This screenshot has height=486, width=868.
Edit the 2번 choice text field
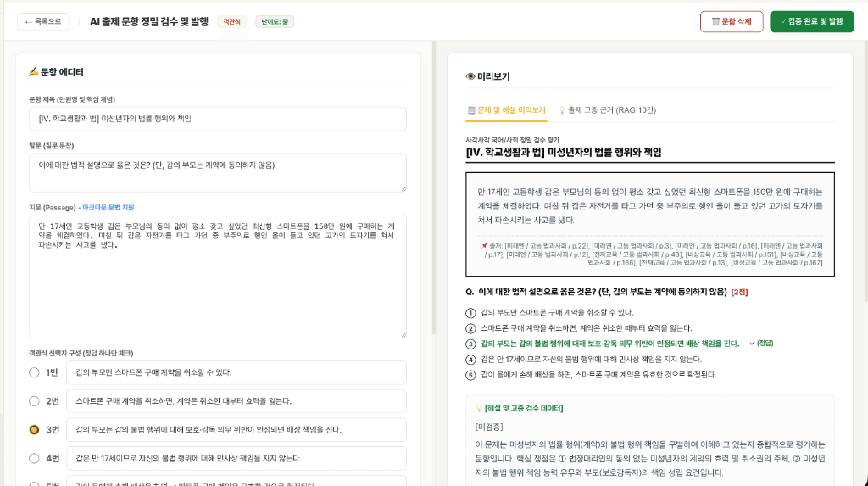tap(236, 401)
